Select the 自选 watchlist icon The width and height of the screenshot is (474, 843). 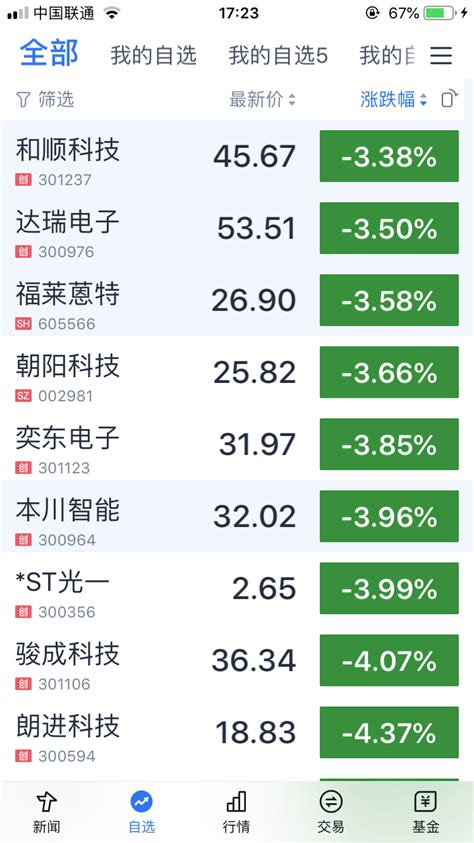click(142, 802)
